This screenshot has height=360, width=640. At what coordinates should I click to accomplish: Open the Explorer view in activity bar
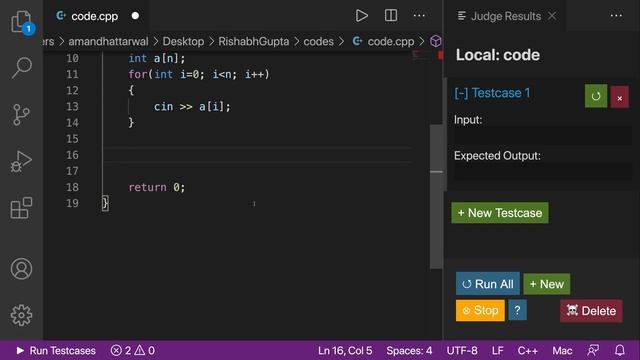(x=21, y=22)
